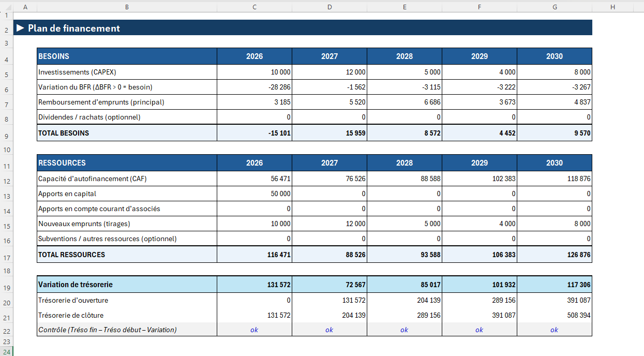Viewport: 644px width, 356px height.
Task: Select column D header
Action: [x=330, y=6]
